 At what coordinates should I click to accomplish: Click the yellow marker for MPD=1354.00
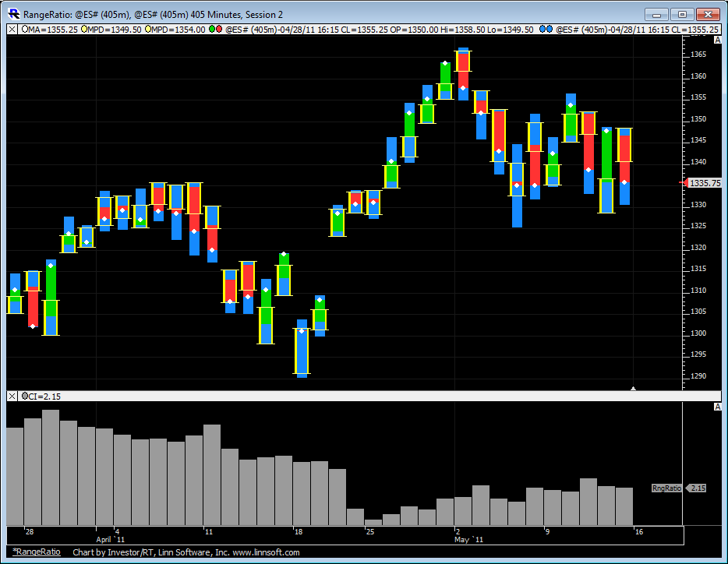(x=147, y=30)
